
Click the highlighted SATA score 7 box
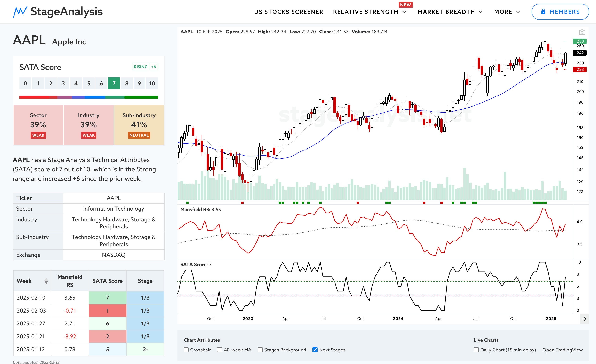[114, 83]
